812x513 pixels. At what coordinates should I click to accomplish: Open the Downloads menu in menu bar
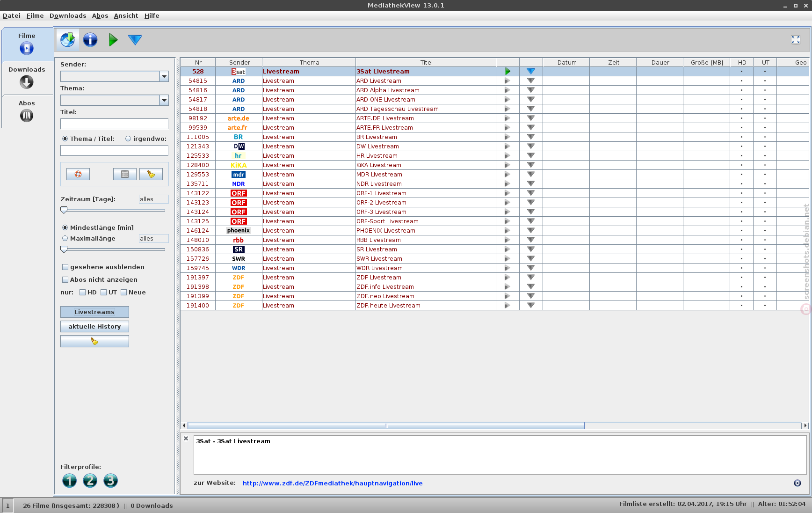68,15
